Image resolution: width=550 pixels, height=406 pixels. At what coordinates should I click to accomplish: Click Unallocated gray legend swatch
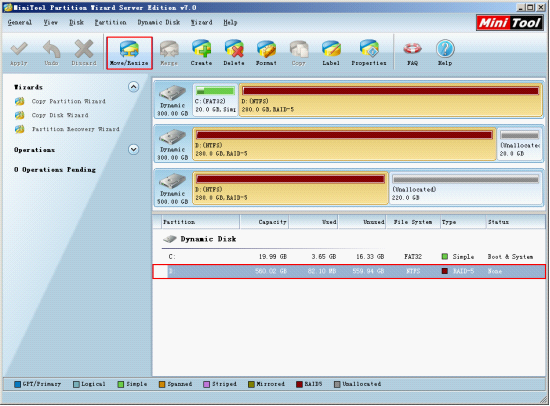click(x=337, y=384)
